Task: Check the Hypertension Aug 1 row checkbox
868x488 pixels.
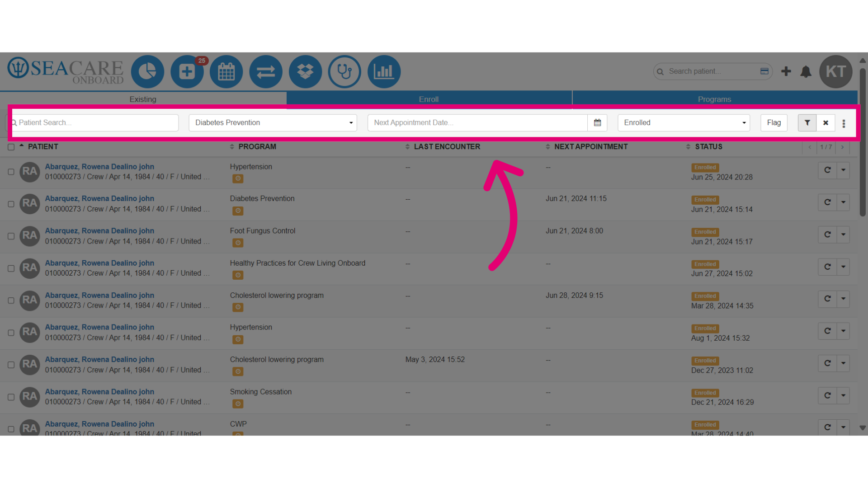Action: coord(11,333)
